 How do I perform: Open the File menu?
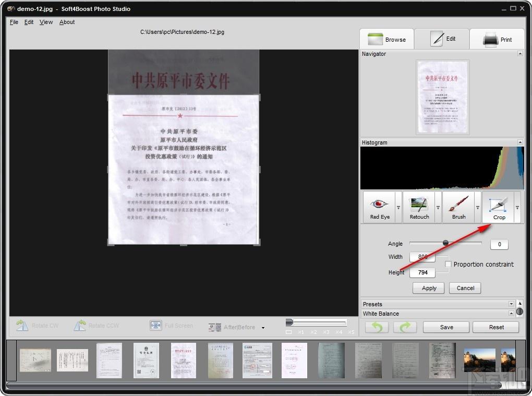[x=14, y=22]
